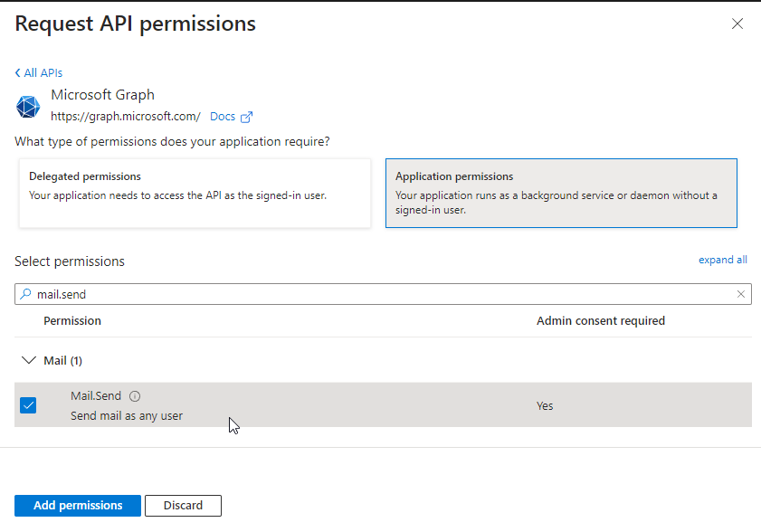Click the Mail.Send permission name
Screen dimensions: 761x532
click(96, 396)
